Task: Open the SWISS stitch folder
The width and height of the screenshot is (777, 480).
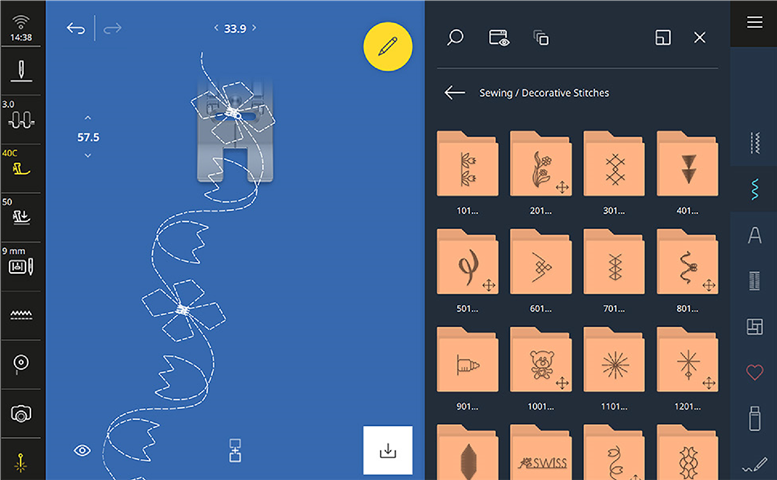Action: pyautogui.click(x=541, y=453)
